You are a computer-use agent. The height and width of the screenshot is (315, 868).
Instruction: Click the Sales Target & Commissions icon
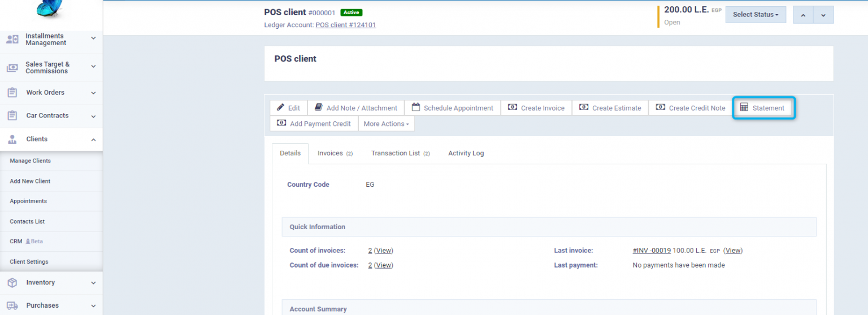(x=12, y=68)
